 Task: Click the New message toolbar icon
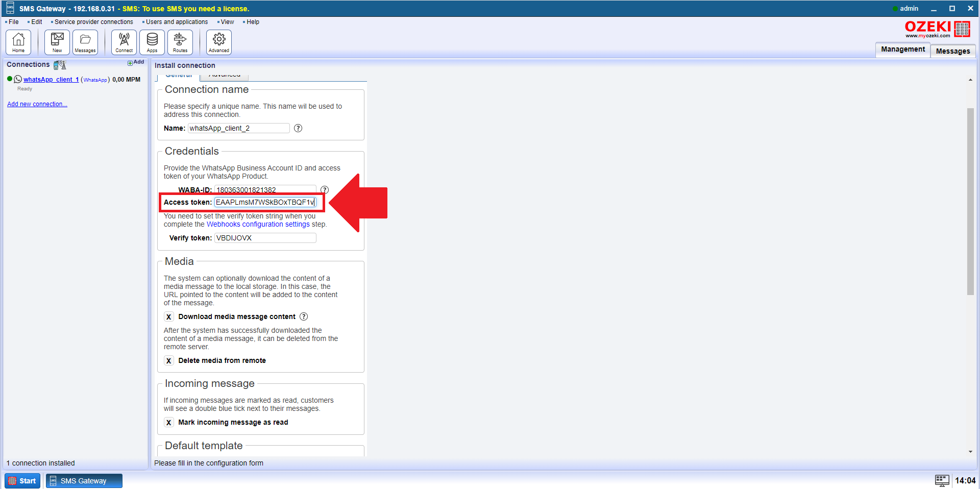(x=57, y=42)
